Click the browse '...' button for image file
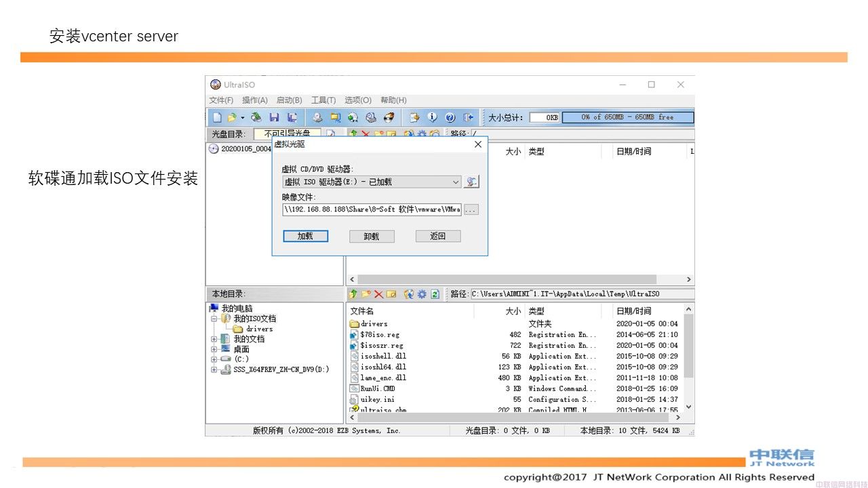The height and width of the screenshot is (488, 868). pos(471,210)
